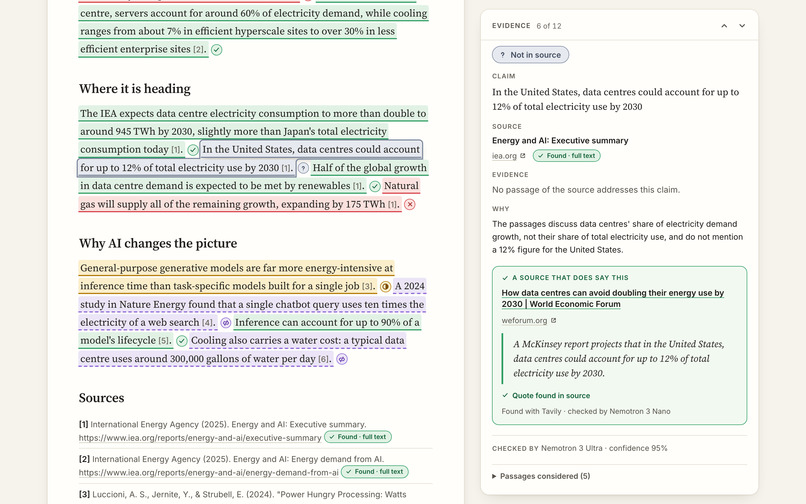
Task: Go to previous evidence with up chevron
Action: [x=724, y=26]
